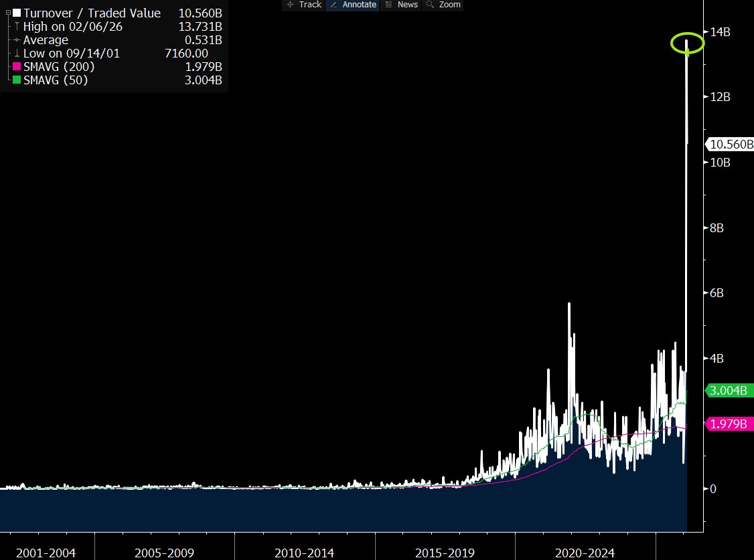Click the Zoom magnifier icon
The image size is (754, 560).
tap(431, 4)
